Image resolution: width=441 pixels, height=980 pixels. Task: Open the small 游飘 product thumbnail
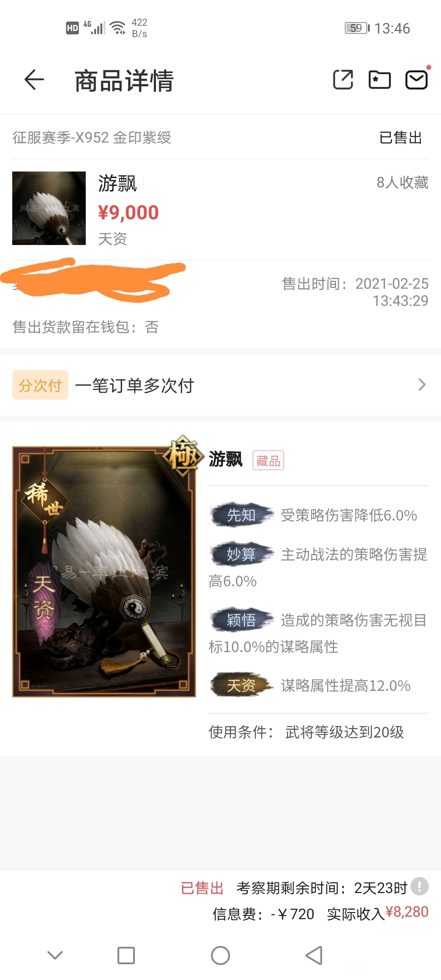pos(49,208)
